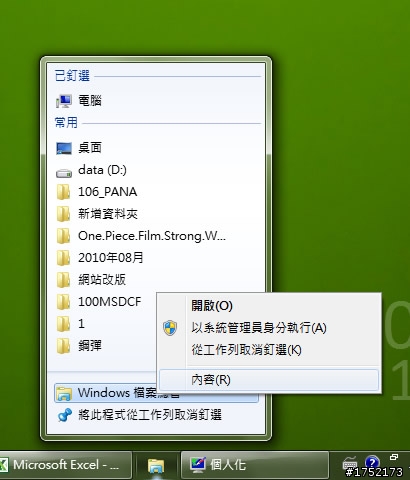Open the 新增資料夾 folder
The height and width of the screenshot is (480, 410).
click(157, 214)
